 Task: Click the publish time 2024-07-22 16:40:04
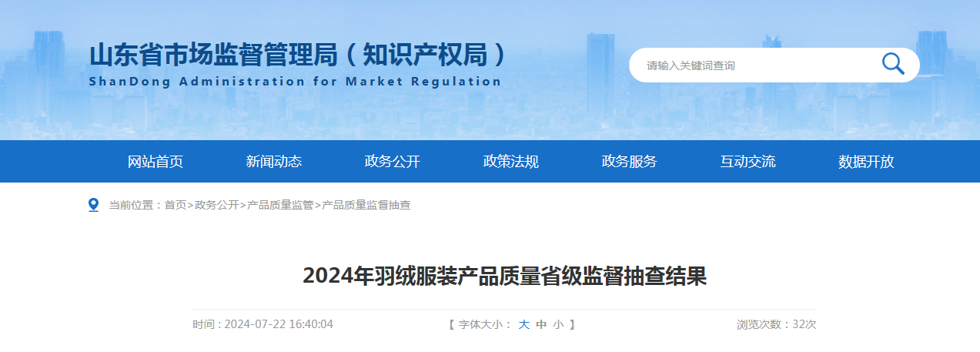pos(279,324)
